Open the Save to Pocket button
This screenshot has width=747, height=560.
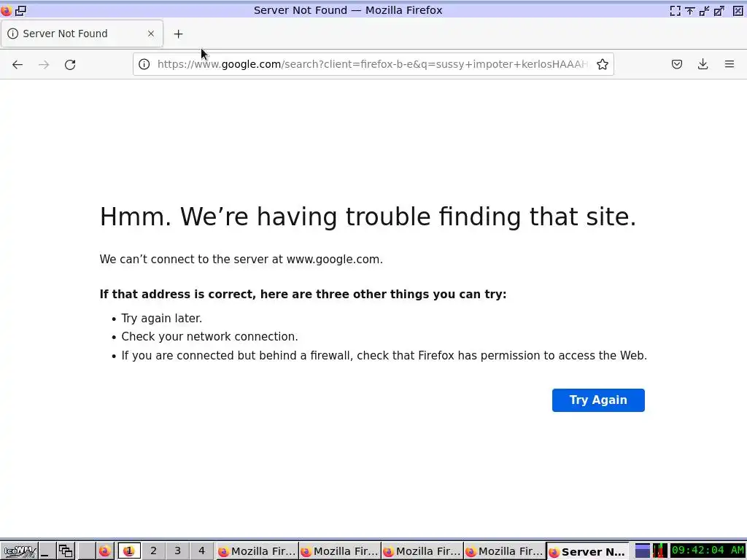pos(676,64)
